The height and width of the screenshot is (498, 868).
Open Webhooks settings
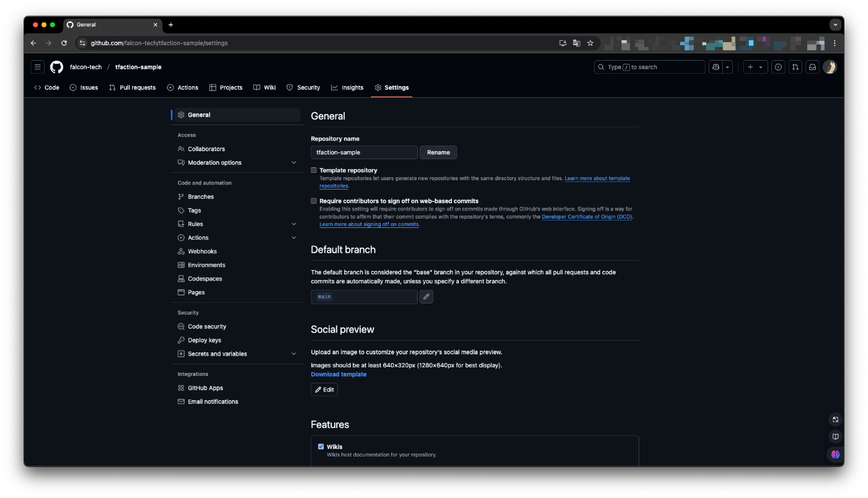[236, 251]
